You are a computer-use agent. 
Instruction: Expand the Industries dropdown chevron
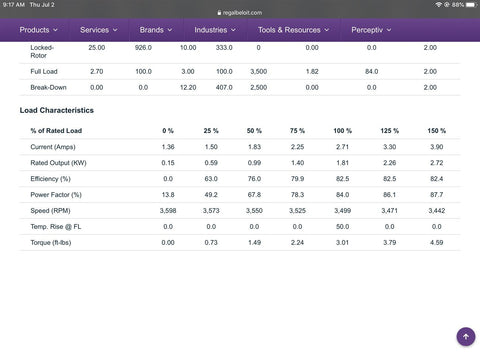pos(233,30)
